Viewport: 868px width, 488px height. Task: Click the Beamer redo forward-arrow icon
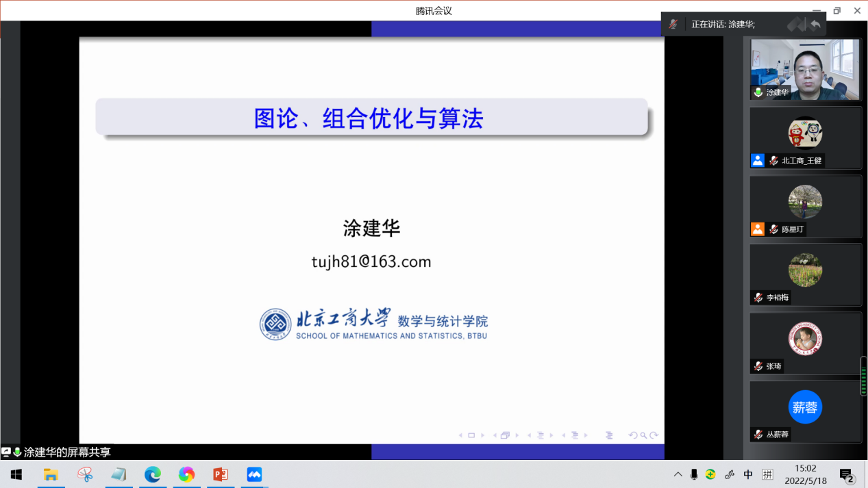point(654,435)
